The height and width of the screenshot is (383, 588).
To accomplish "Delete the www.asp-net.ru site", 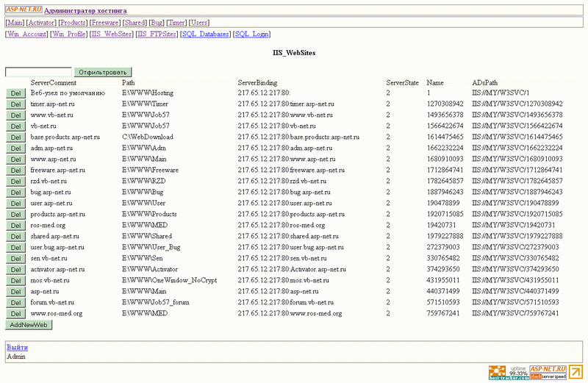I will 15,159.
